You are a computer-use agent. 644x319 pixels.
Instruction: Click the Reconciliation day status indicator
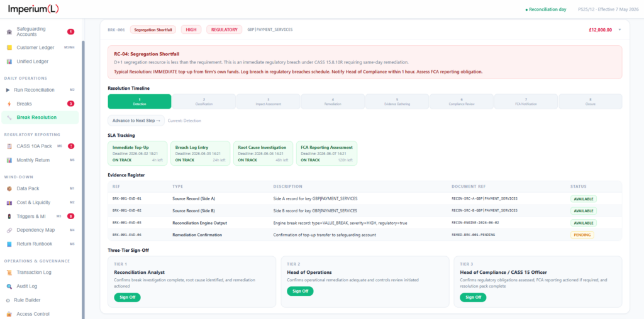pos(546,9)
